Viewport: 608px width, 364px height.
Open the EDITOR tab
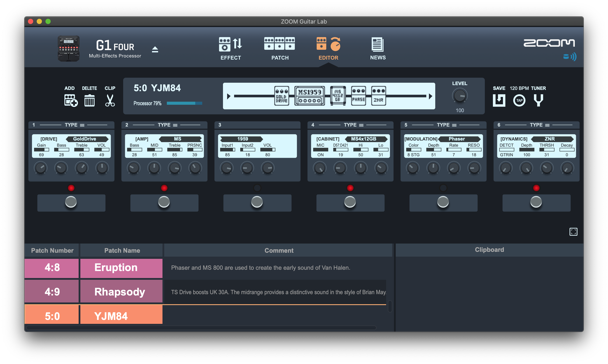click(x=328, y=49)
